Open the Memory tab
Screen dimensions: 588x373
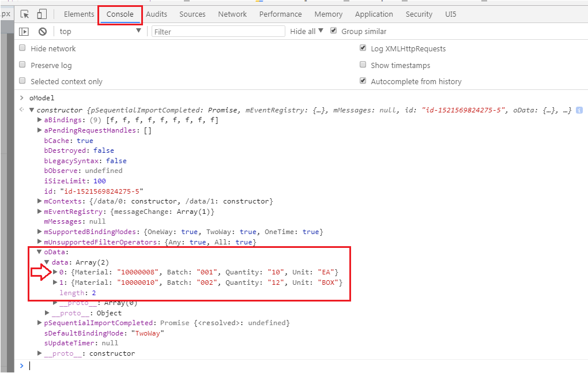[329, 14]
